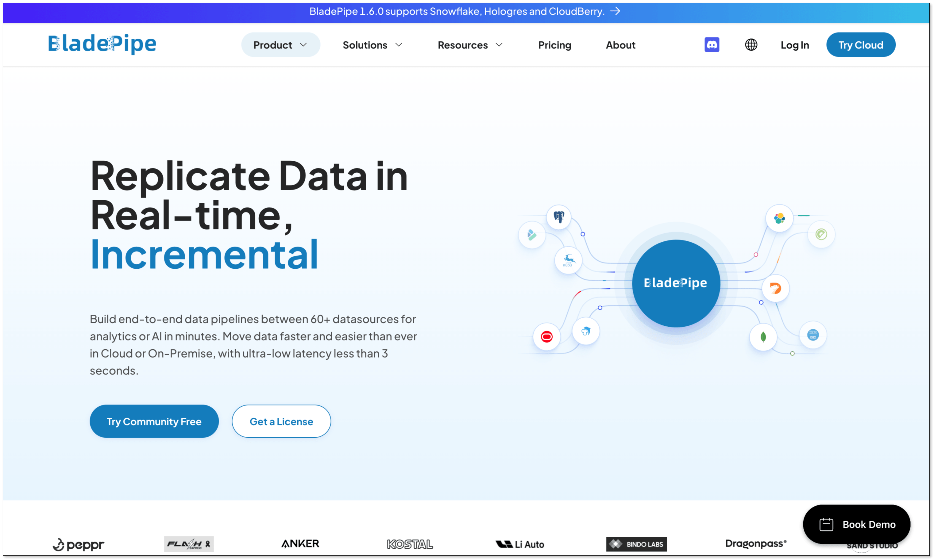This screenshot has height=560, width=934.
Task: Click the PostgreSQL elephant icon in diagram
Action: click(x=559, y=217)
